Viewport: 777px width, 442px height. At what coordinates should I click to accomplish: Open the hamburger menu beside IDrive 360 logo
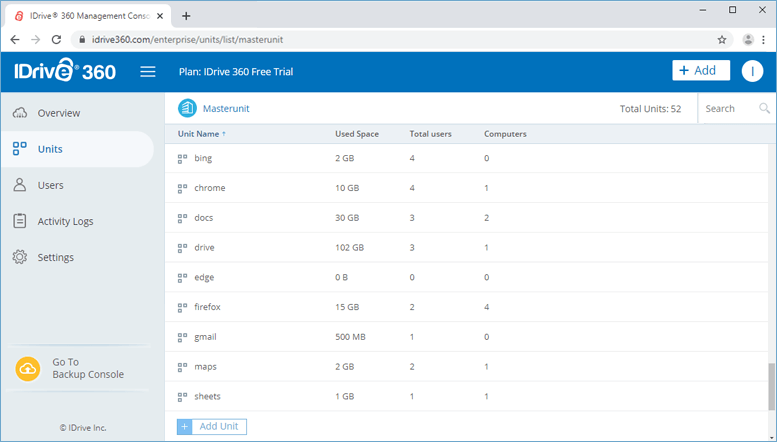tap(148, 72)
